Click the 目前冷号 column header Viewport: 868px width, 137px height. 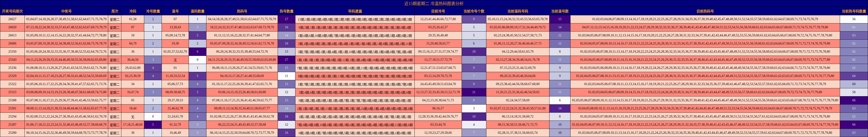438,11
